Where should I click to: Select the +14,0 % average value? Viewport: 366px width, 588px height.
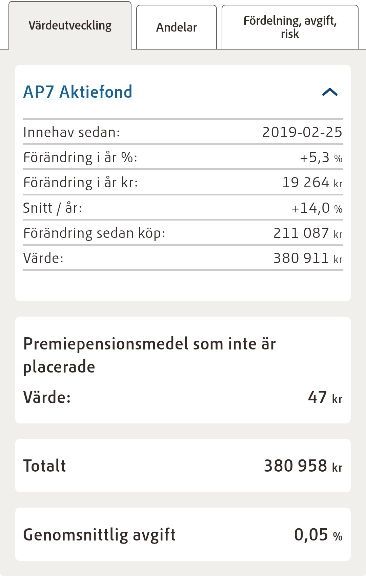pos(317,208)
